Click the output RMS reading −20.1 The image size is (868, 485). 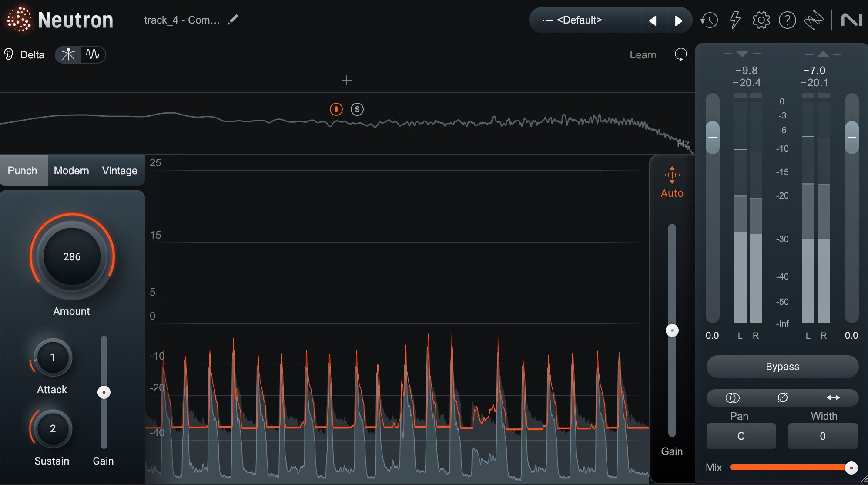pos(814,83)
